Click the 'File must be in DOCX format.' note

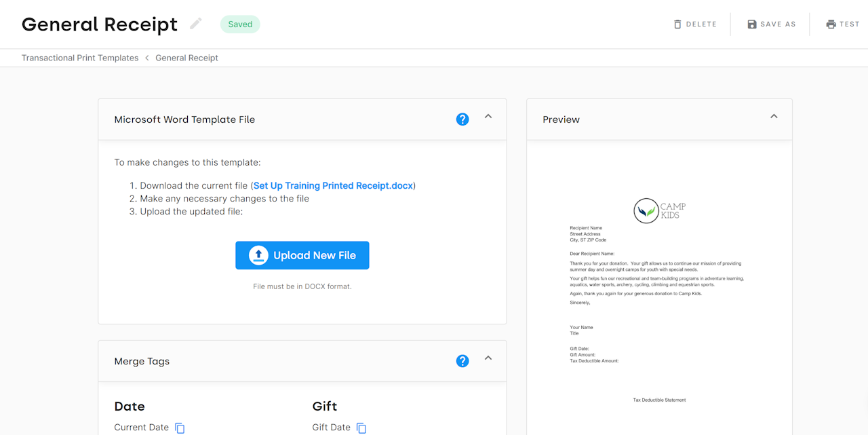pyautogui.click(x=302, y=286)
